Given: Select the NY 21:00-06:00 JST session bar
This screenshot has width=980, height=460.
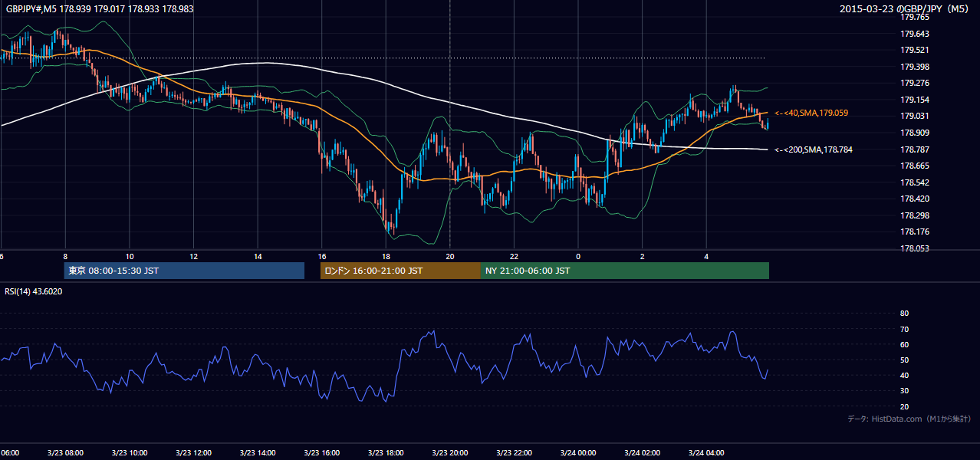Looking at the screenshot, I should (x=625, y=271).
